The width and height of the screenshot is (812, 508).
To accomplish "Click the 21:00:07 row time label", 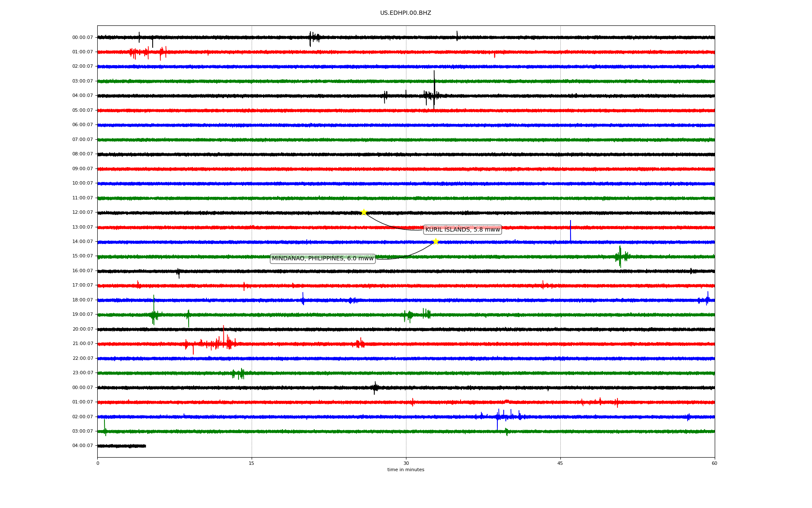I will [82, 344].
